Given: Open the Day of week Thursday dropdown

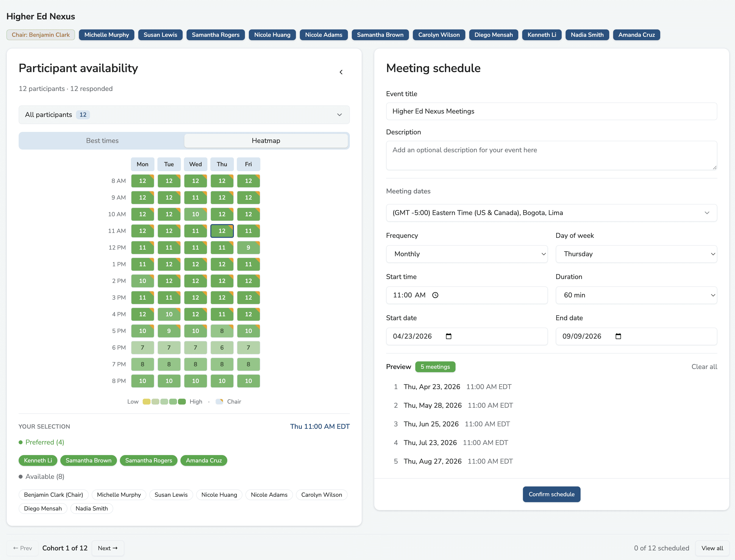Looking at the screenshot, I should coord(636,254).
